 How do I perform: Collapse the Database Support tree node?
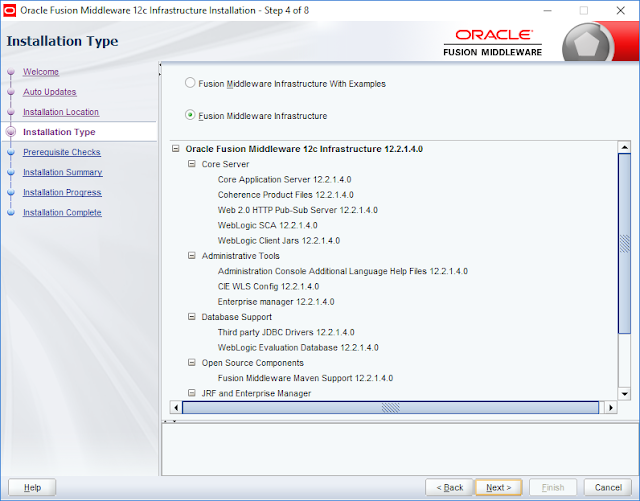point(191,317)
